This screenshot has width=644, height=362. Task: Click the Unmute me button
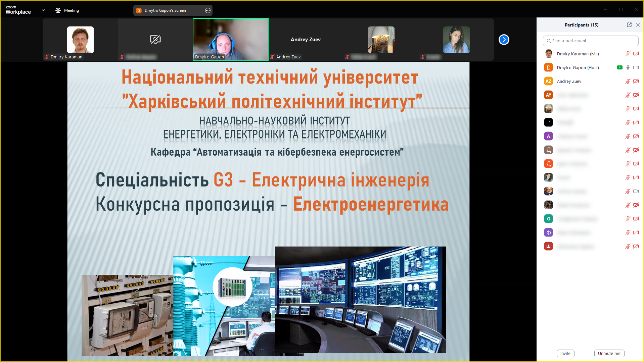pos(609,353)
